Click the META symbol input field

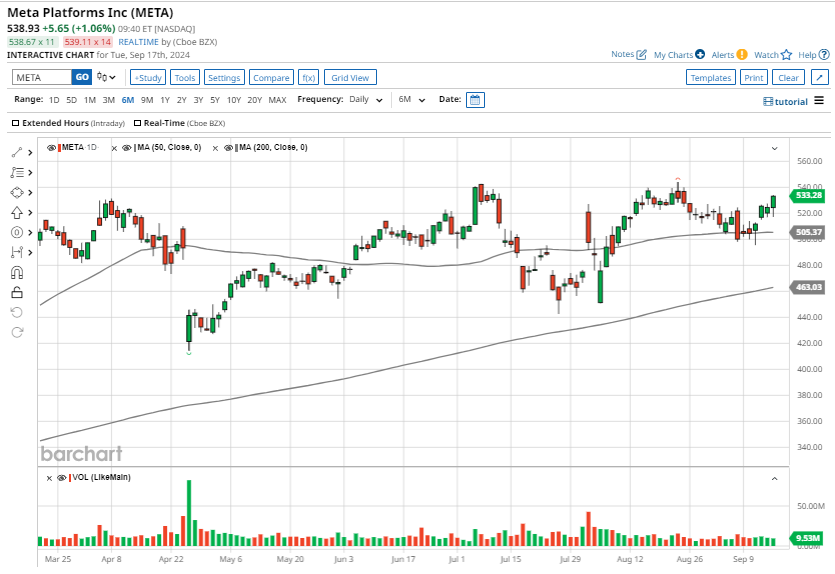click(x=41, y=77)
